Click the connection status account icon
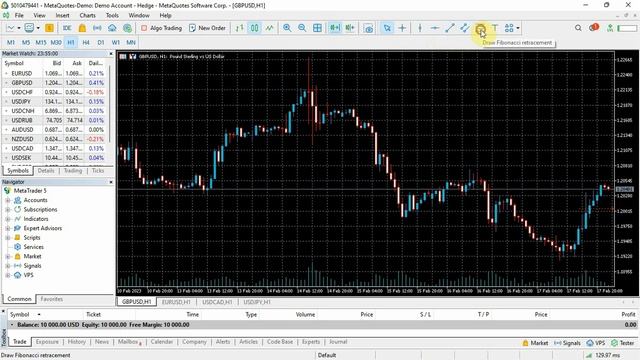640x360 pixels. (x=610, y=28)
